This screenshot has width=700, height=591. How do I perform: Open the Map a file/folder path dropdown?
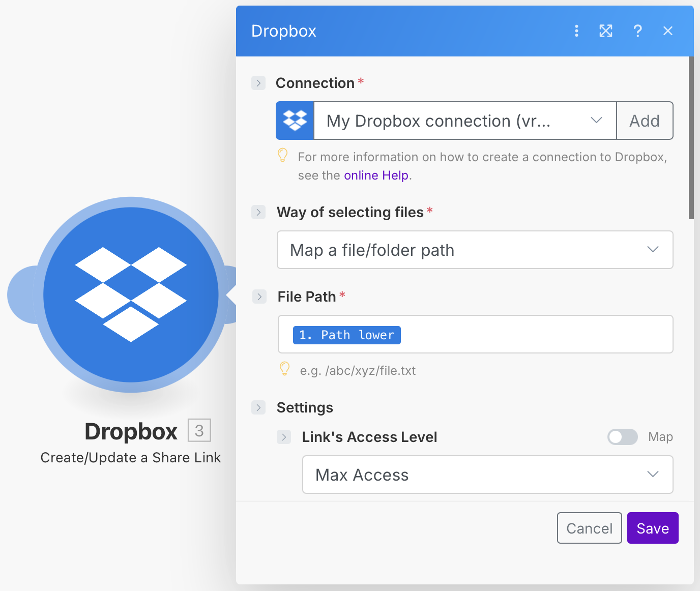tap(475, 250)
